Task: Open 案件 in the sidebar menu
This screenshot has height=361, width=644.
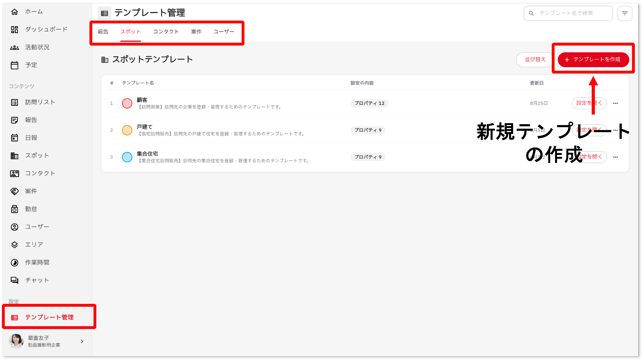Action: (x=24, y=191)
